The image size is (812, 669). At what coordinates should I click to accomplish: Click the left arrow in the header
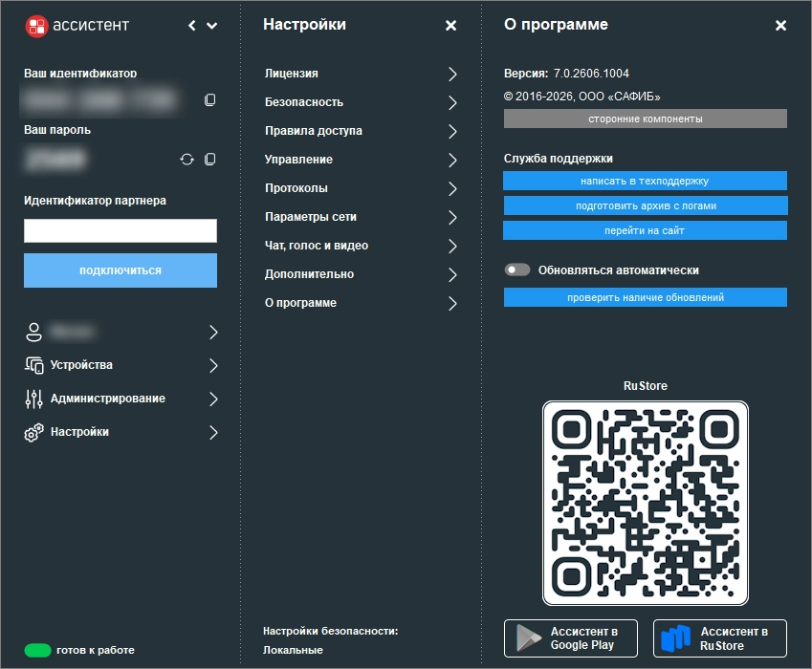[192, 26]
